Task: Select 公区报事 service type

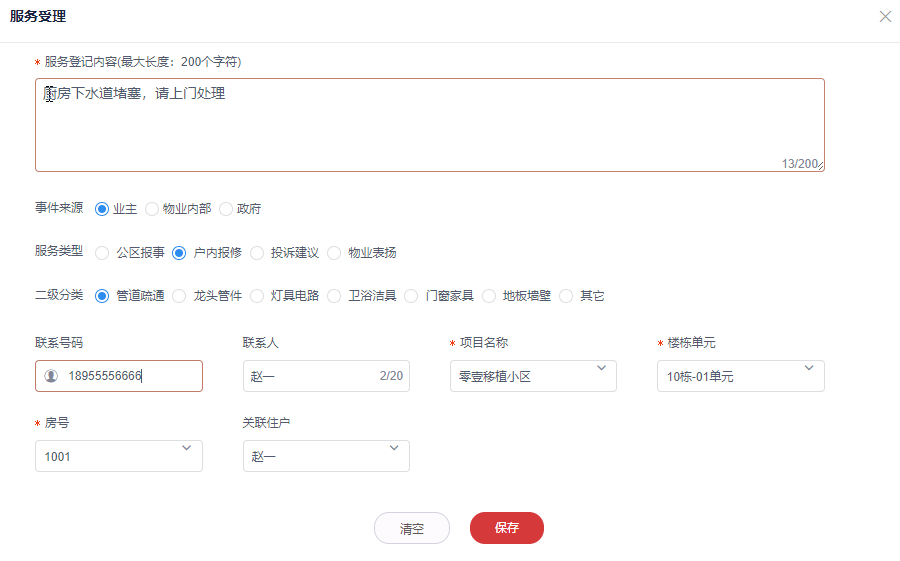Action: click(x=102, y=253)
